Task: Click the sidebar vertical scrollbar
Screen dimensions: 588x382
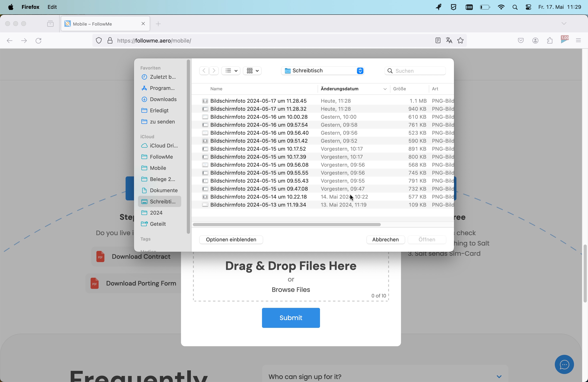Action: pyautogui.click(x=188, y=147)
